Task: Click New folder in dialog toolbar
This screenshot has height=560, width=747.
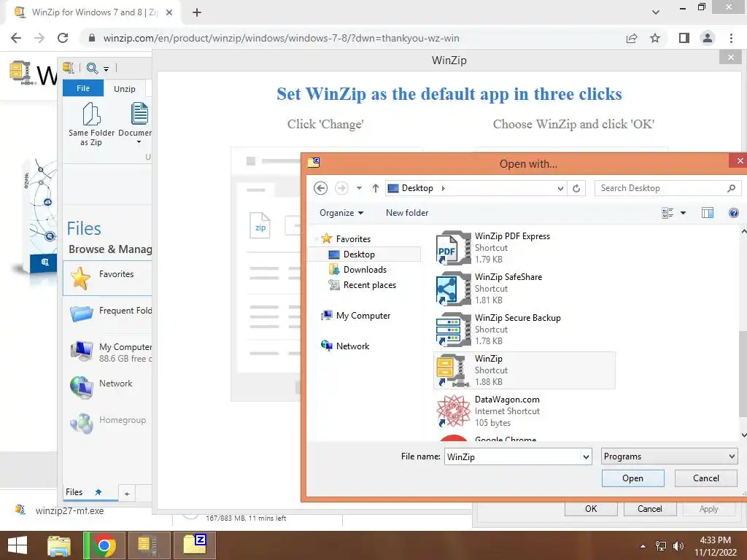Action: click(x=407, y=213)
